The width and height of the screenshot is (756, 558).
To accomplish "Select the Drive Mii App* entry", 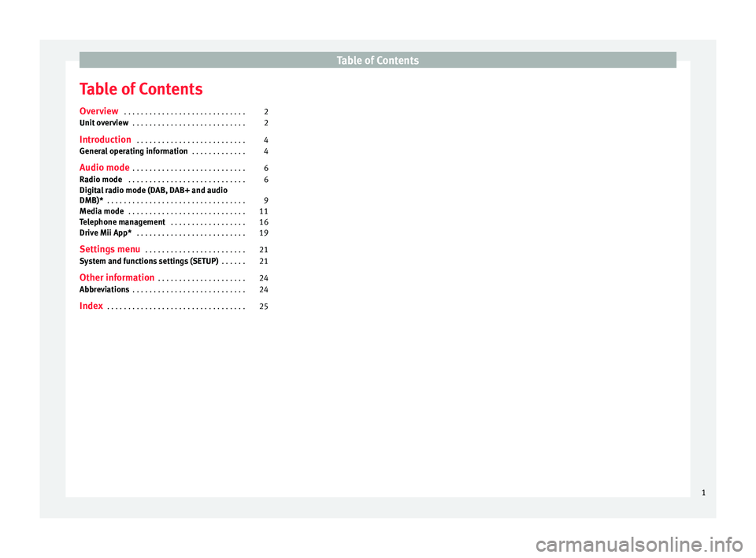I will 106,234.
